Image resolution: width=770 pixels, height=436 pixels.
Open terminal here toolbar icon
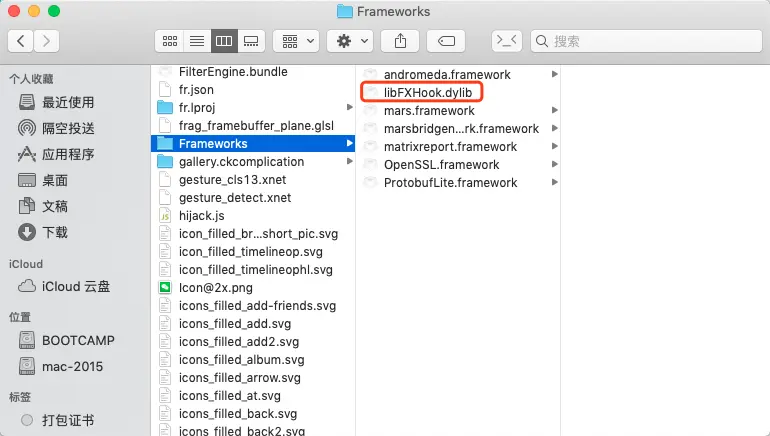pyautogui.click(x=506, y=41)
